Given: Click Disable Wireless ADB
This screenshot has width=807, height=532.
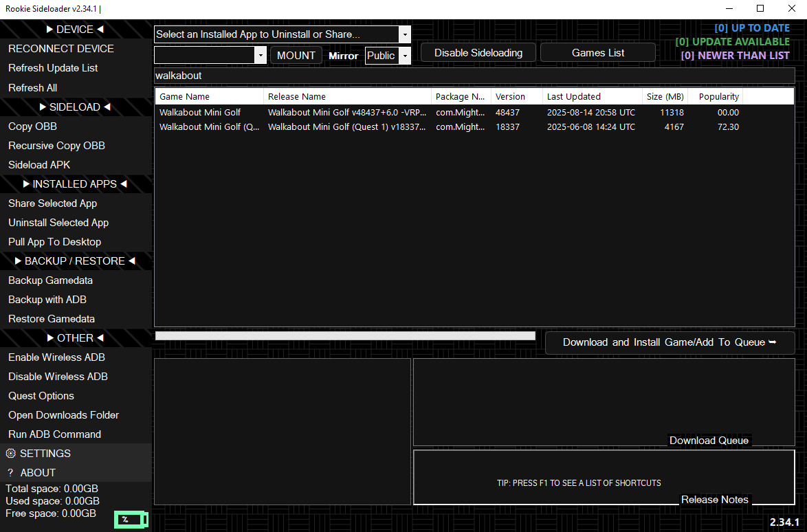Looking at the screenshot, I should 76,377.
